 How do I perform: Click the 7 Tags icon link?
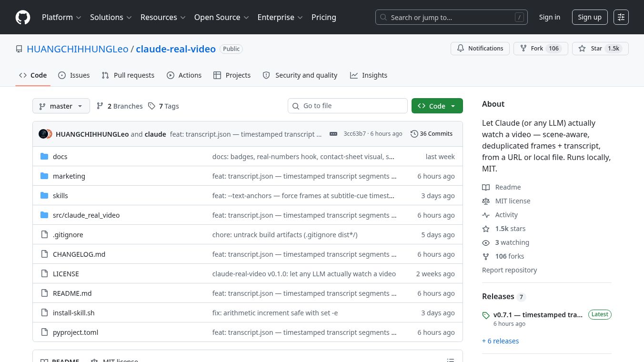click(163, 106)
